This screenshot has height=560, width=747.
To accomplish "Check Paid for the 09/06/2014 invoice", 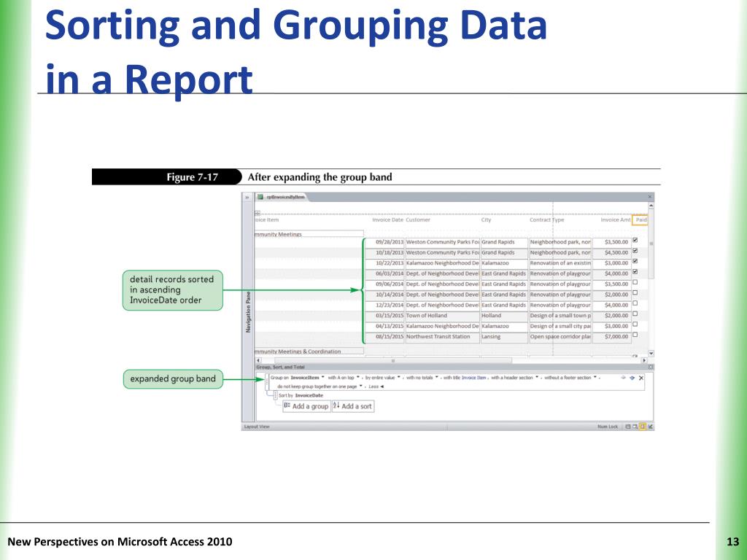I will point(635,282).
